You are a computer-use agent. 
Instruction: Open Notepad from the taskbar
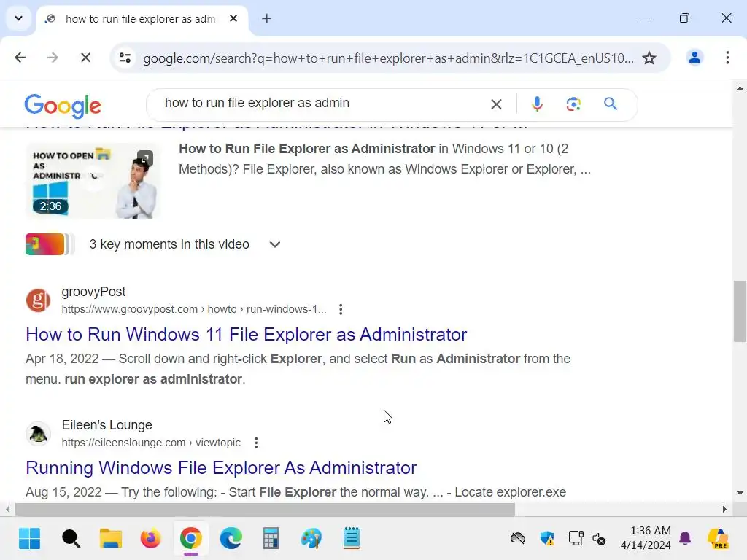[352, 539]
